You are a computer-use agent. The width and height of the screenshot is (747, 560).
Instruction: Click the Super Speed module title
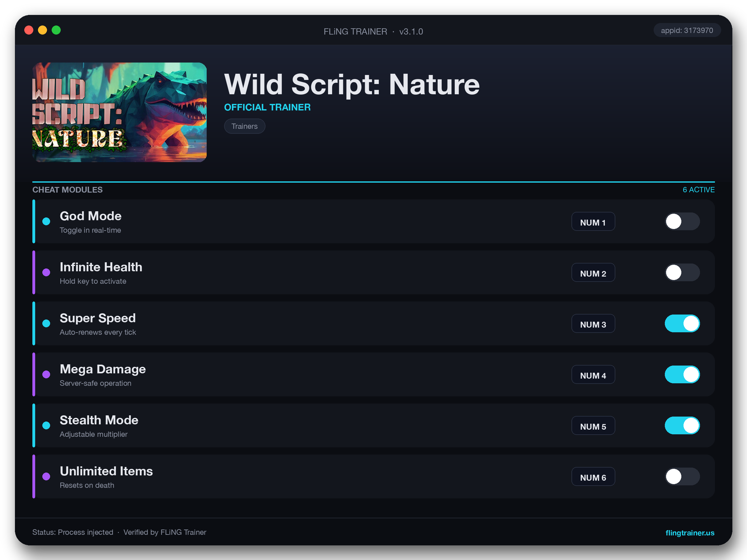(x=98, y=318)
